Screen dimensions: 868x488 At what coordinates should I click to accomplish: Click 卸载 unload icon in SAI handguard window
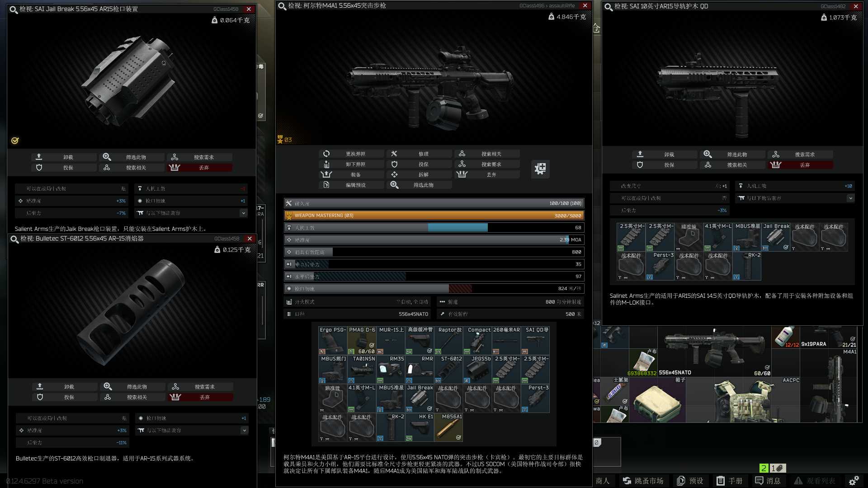[x=640, y=154]
